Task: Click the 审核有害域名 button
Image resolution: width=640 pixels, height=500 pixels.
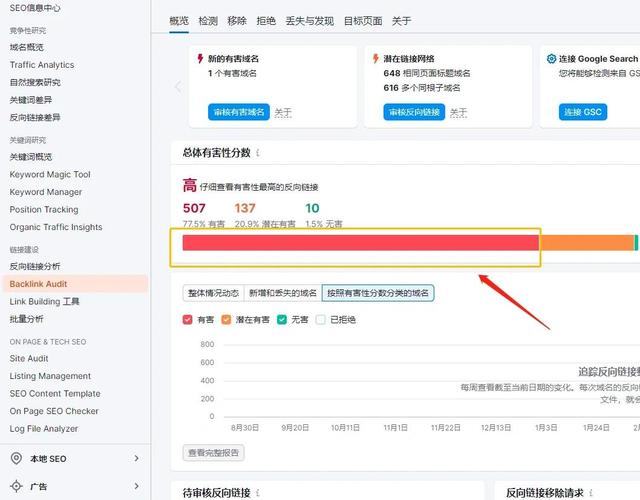Action: click(239, 112)
